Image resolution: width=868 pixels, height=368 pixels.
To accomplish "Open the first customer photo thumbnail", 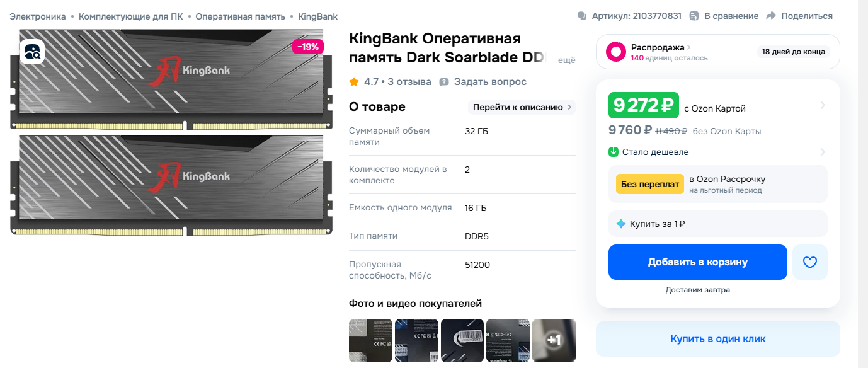I will pos(370,340).
